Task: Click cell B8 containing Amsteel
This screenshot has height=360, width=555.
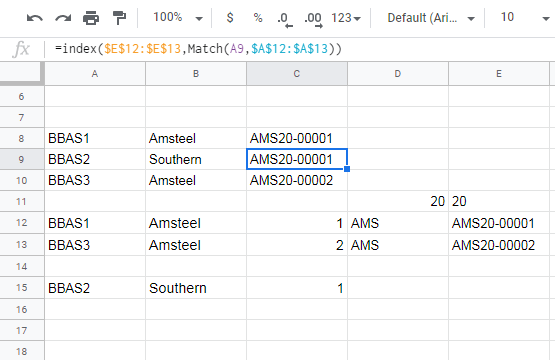Action: (196, 138)
